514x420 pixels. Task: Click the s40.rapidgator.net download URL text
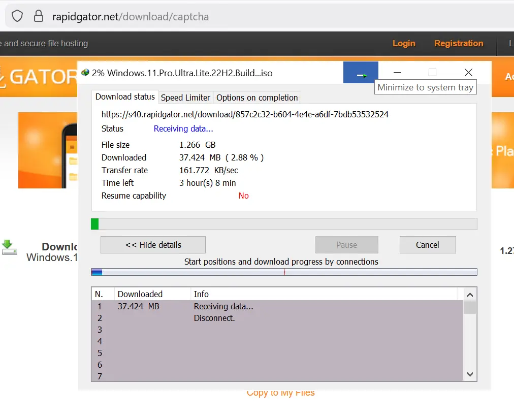coord(245,114)
